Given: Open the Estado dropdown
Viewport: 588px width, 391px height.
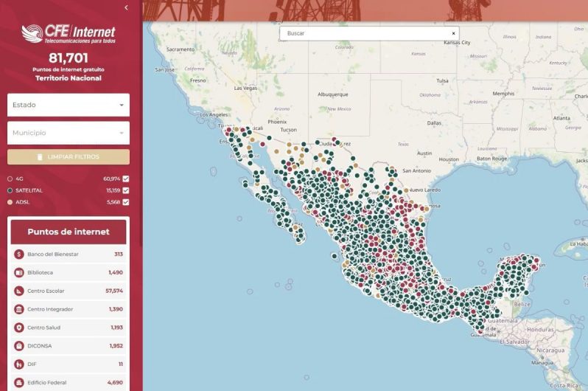Looking at the screenshot, I should coord(69,105).
